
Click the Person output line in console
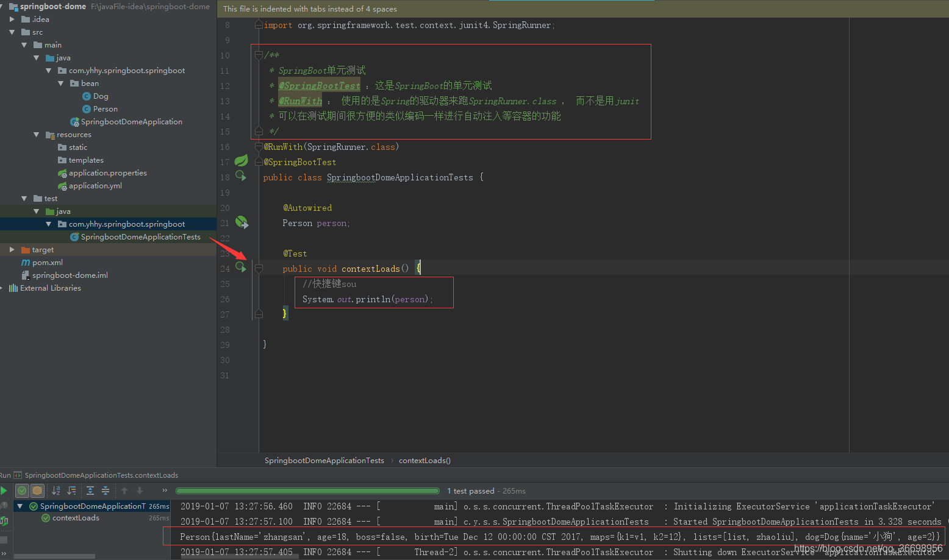[x=560, y=536]
